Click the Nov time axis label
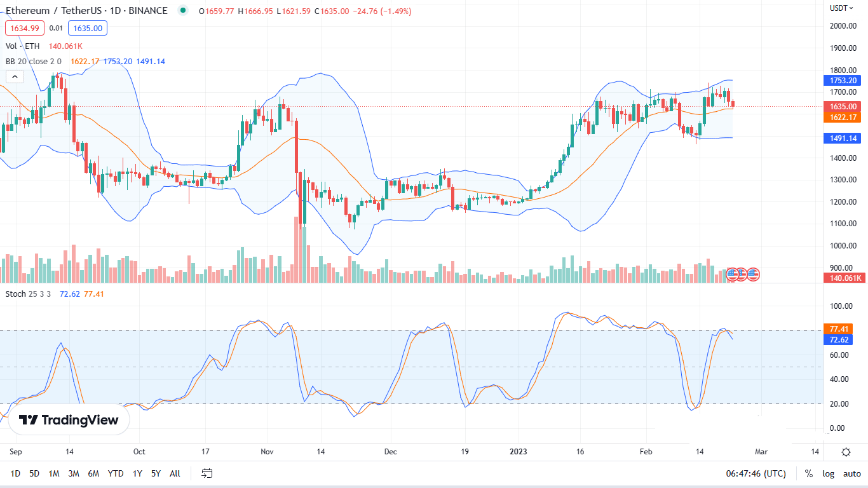The height and width of the screenshot is (488, 868). click(267, 452)
